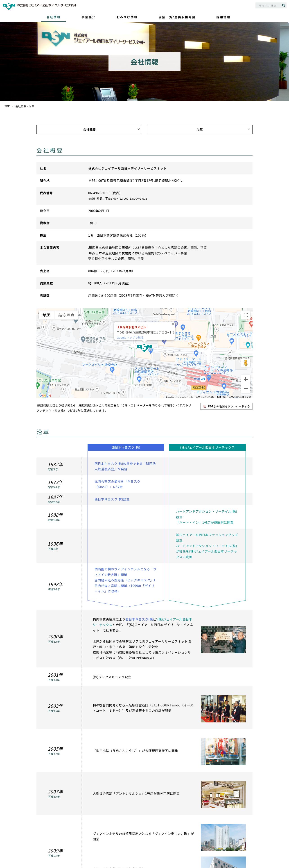This screenshot has height=868, width=289.
Task: Open the 会社情報 navigation menu
Action: (x=54, y=17)
